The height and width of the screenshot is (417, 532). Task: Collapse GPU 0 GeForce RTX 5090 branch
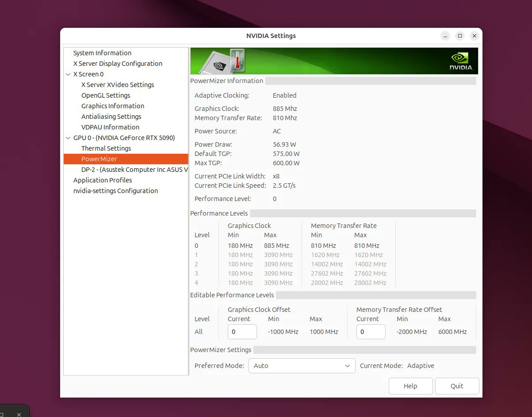click(x=68, y=137)
